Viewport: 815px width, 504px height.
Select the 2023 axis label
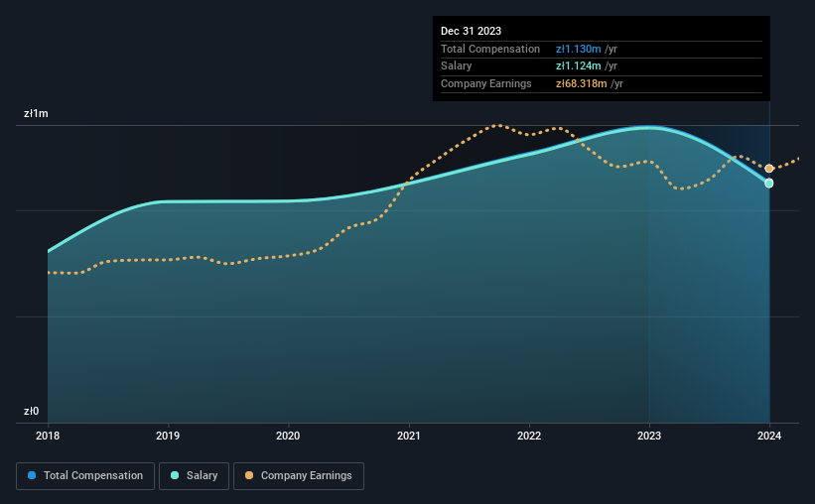[x=649, y=436]
